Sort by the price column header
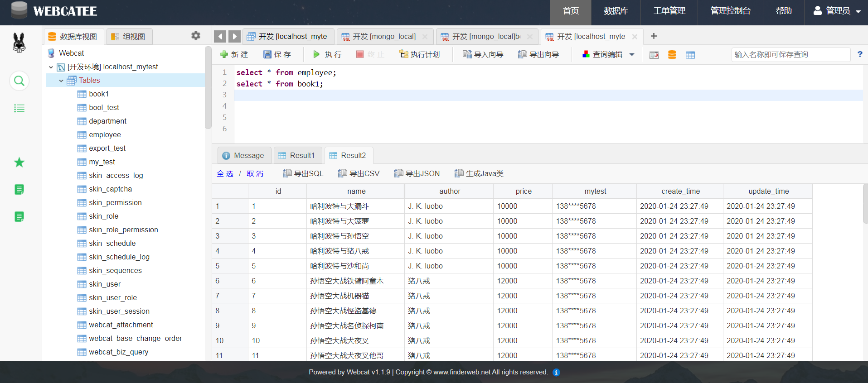The height and width of the screenshot is (383, 868). coord(523,191)
